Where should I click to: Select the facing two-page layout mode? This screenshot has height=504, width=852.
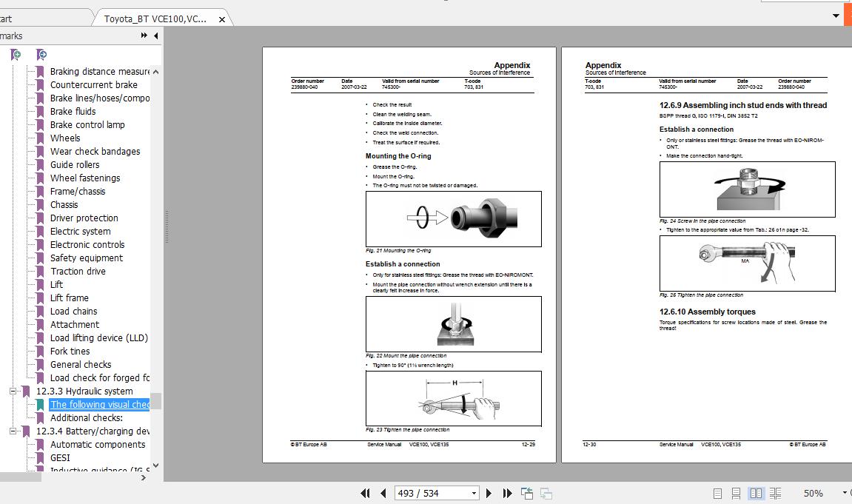(756, 493)
